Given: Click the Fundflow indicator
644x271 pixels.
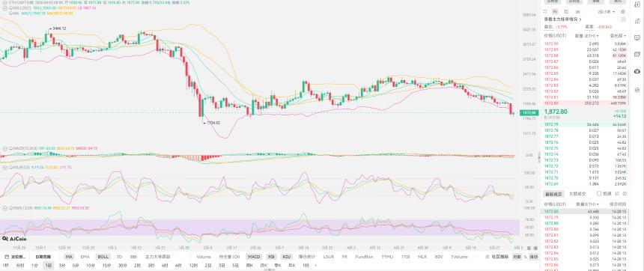Looking at the screenshot, I should point(364,257).
